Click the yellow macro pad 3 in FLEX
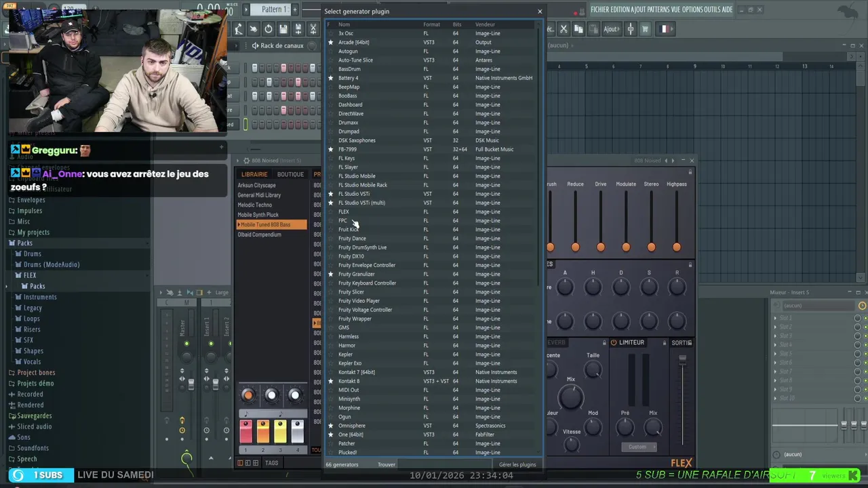 (x=279, y=432)
